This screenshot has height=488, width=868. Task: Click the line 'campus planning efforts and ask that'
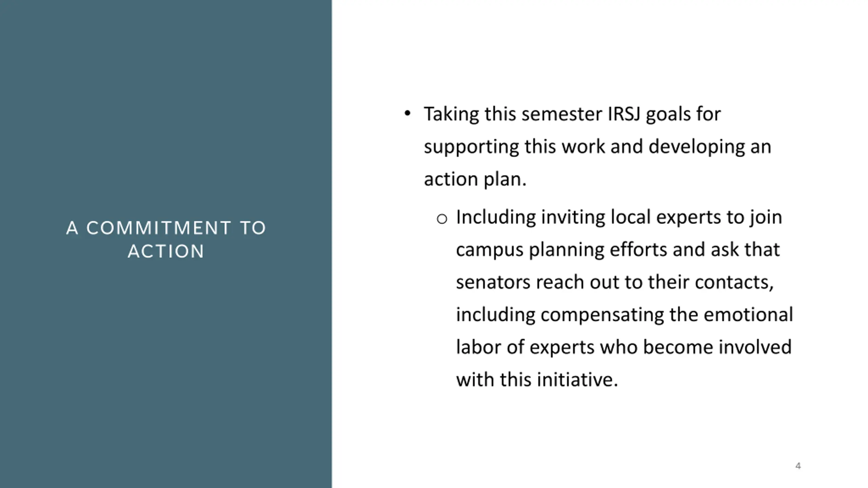point(618,250)
